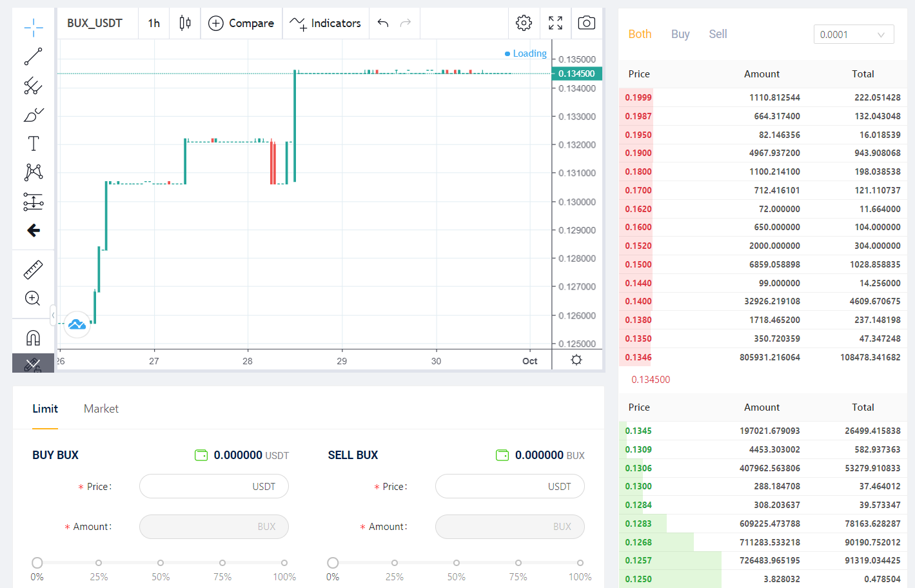Image resolution: width=915 pixels, height=588 pixels.
Task: Select buy order at price 0.1283
Action: 763,524
